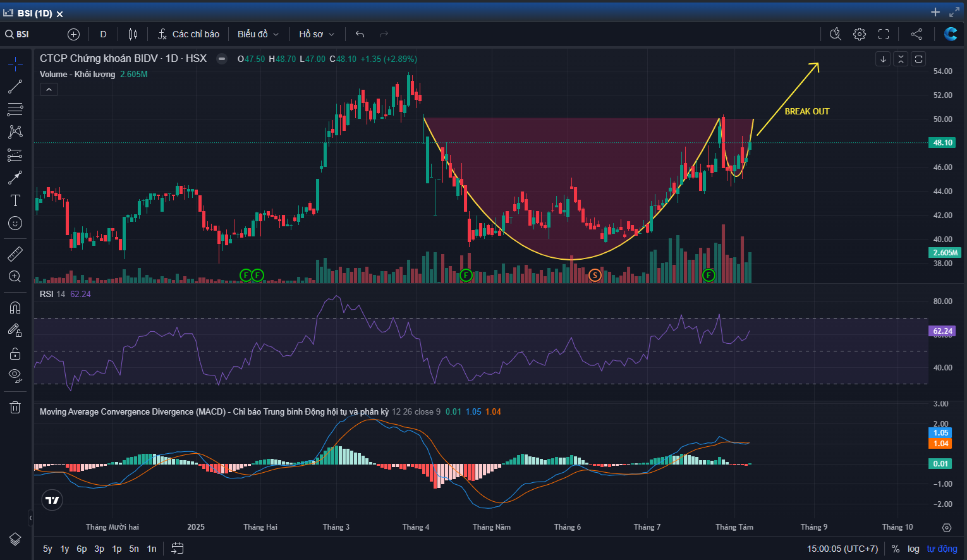Select the RSI 14 indicator label
Screen dimensions: 967x560
point(52,294)
